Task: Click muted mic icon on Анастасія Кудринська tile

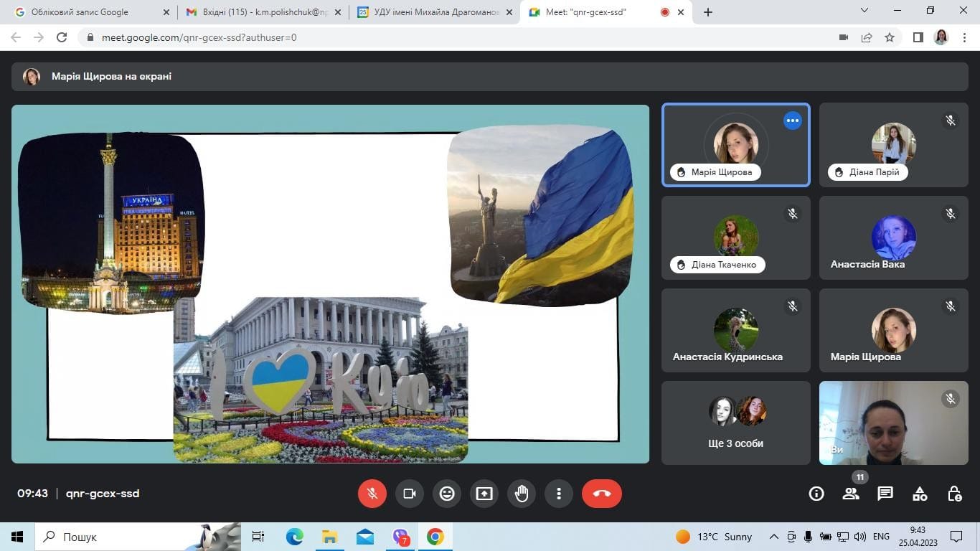Action: point(792,306)
